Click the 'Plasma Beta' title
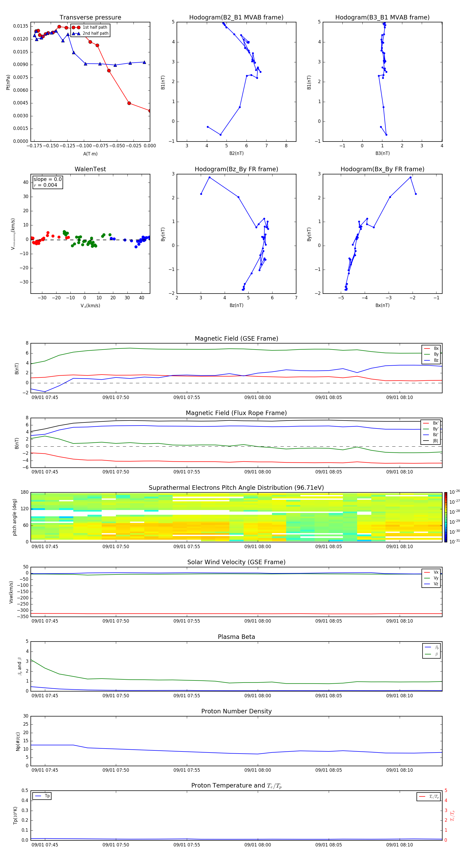 point(236,637)
